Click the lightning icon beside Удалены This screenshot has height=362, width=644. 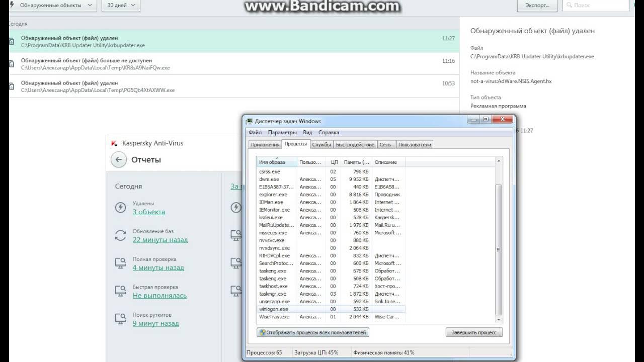click(120, 207)
